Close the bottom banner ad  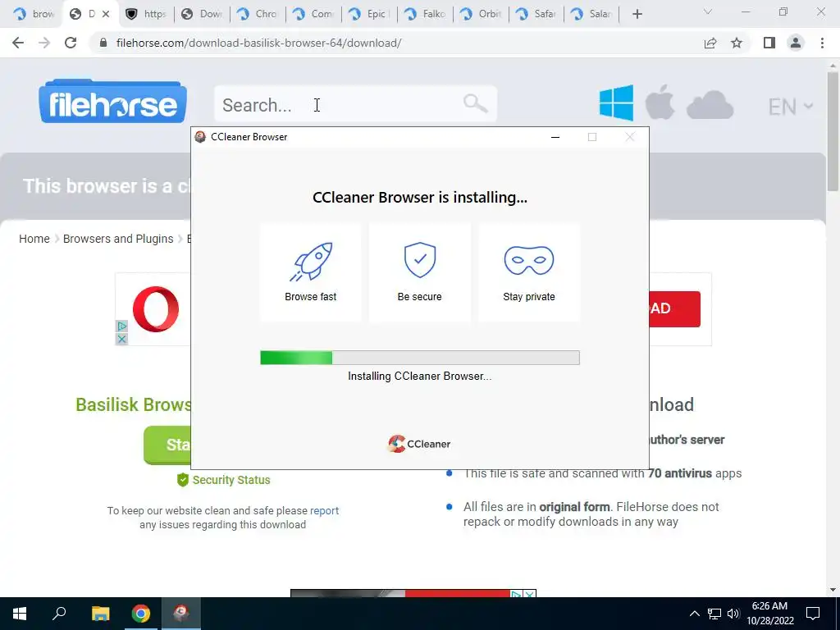529,594
